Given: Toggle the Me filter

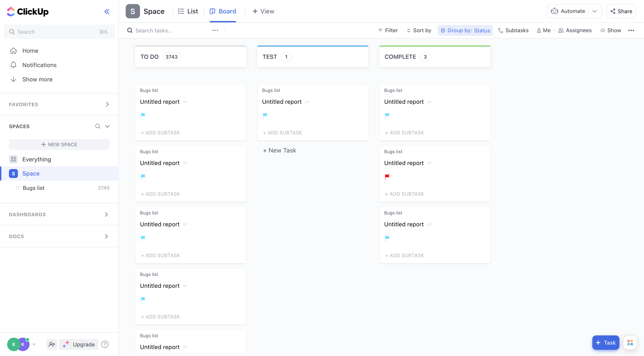Looking at the screenshot, I should click(x=544, y=30).
